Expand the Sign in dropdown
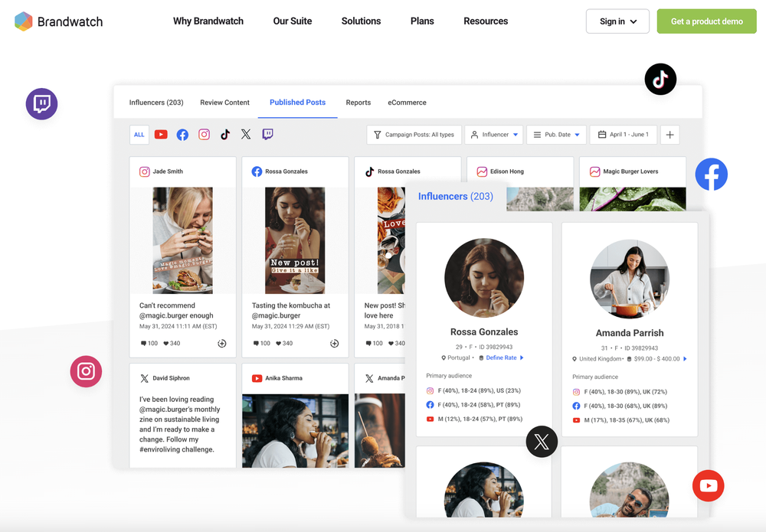Viewport: 766px width, 532px height. (617, 21)
